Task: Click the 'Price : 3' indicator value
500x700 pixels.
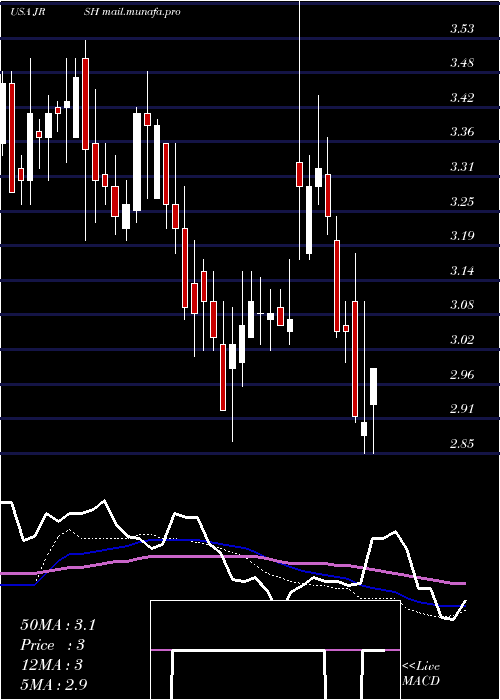Action: click(53, 645)
